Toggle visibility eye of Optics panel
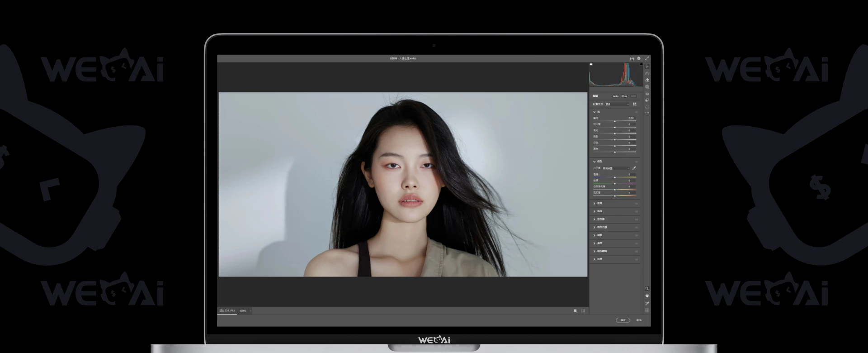This screenshot has width=868, height=353. [x=636, y=243]
